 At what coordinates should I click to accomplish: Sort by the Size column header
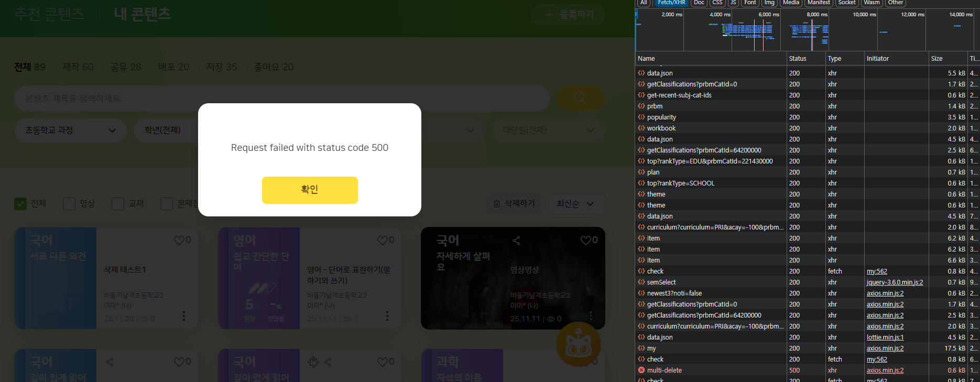[x=948, y=59]
